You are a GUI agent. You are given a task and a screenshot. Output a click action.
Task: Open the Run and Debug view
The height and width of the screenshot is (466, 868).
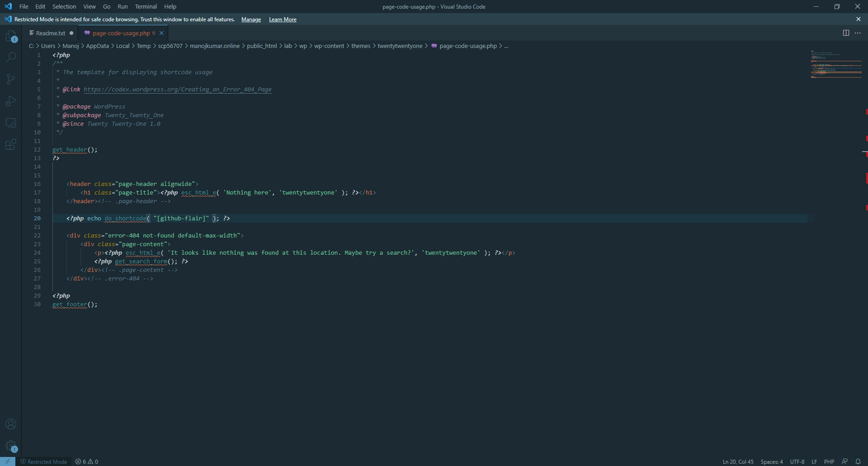click(x=11, y=101)
